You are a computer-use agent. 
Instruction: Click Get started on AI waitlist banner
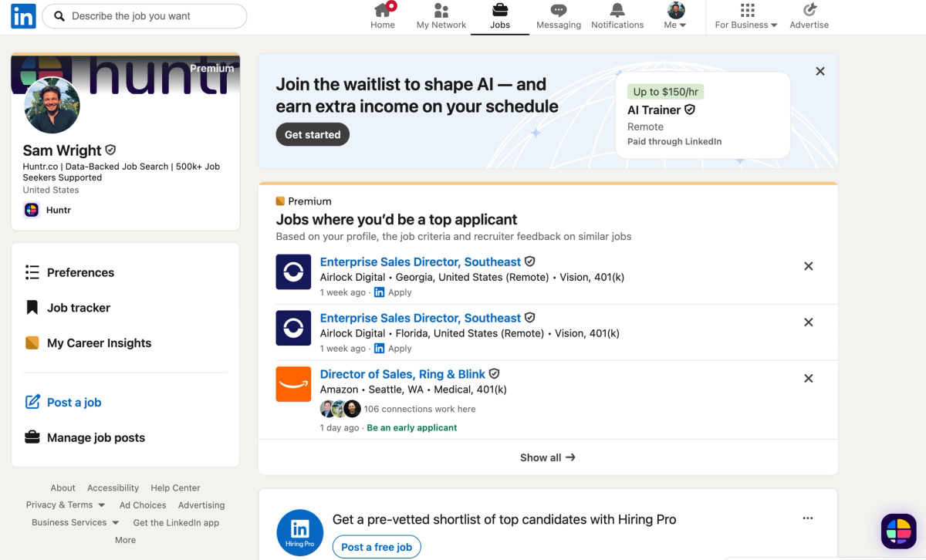[313, 134]
